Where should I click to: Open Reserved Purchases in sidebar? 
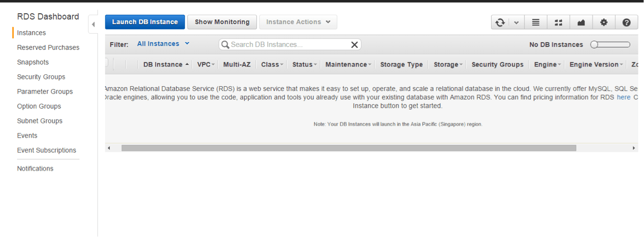coord(48,47)
